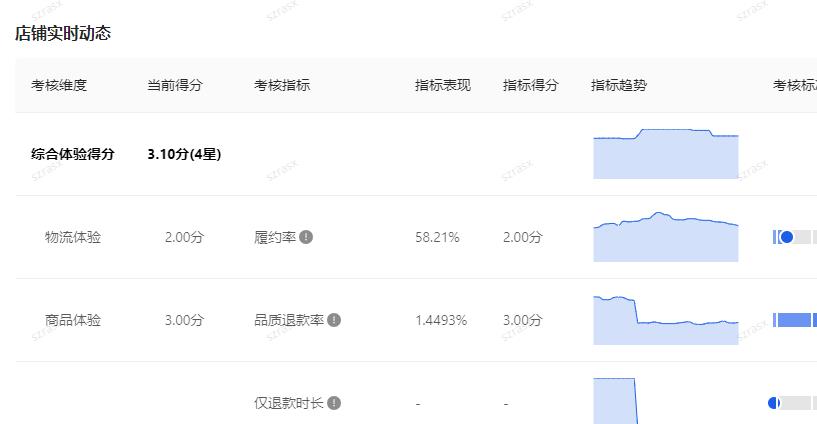
Task: Click the 商品体验 dimension label
Action: (x=73, y=320)
